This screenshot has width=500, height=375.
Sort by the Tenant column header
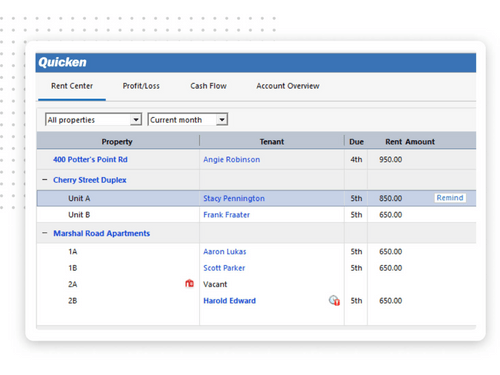pyautogui.click(x=272, y=142)
